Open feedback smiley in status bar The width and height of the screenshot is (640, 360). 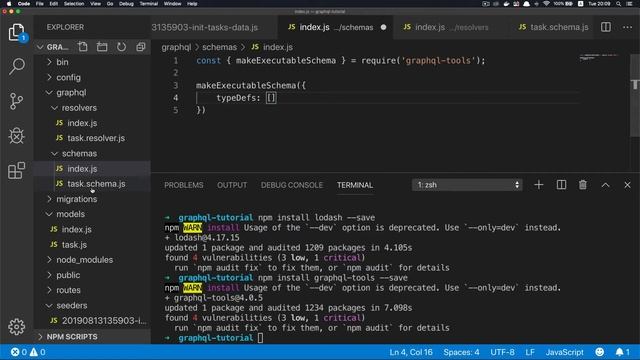(x=600, y=352)
